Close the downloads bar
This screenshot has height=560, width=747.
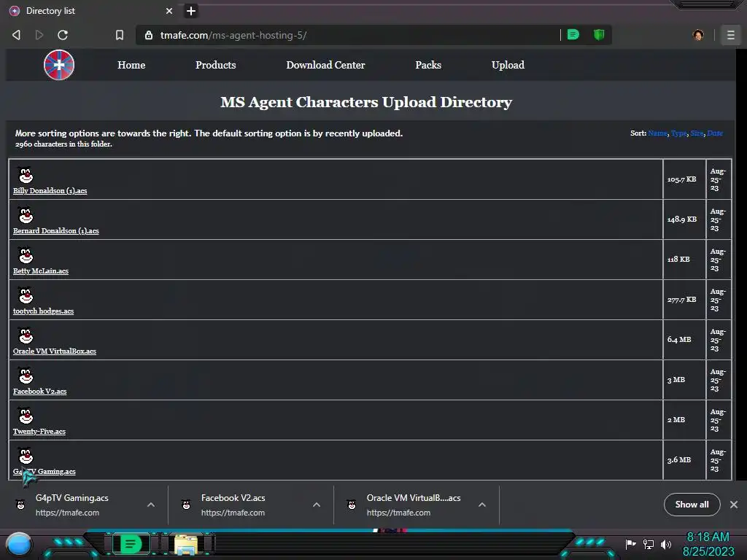pos(734,505)
